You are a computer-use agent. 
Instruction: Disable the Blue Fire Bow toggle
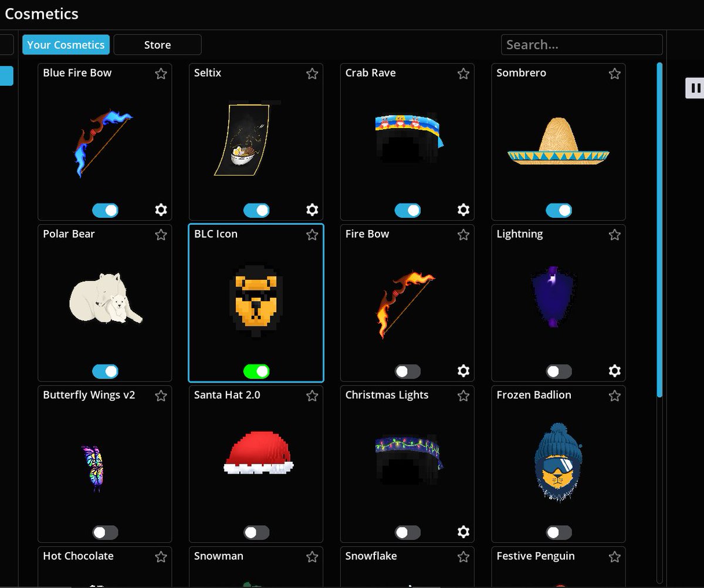pyautogui.click(x=106, y=210)
